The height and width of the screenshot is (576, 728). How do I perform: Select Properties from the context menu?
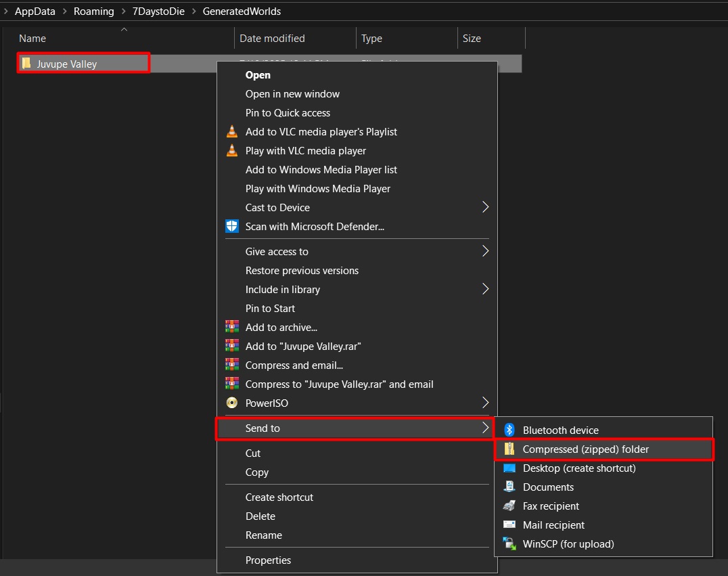pos(268,560)
